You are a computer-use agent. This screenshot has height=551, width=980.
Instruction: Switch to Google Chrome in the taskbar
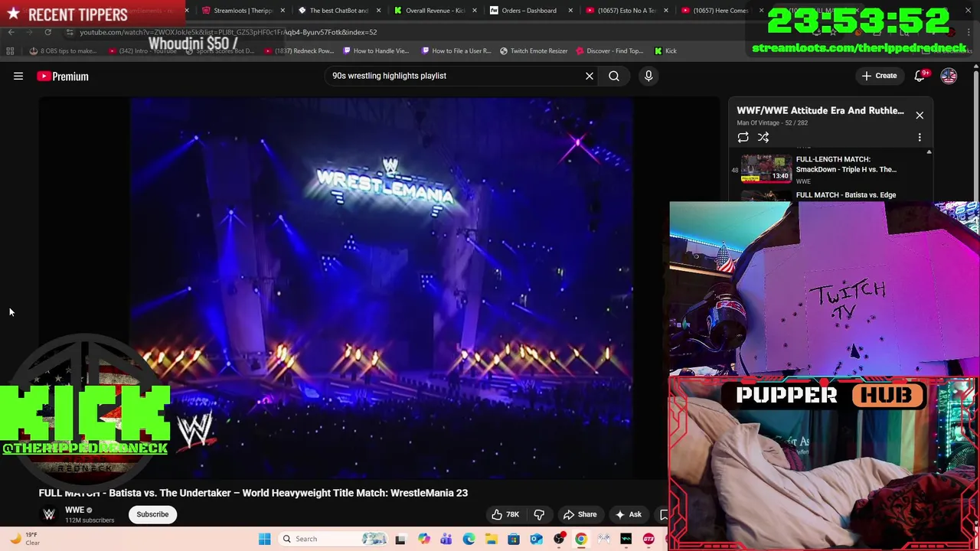pos(581,539)
